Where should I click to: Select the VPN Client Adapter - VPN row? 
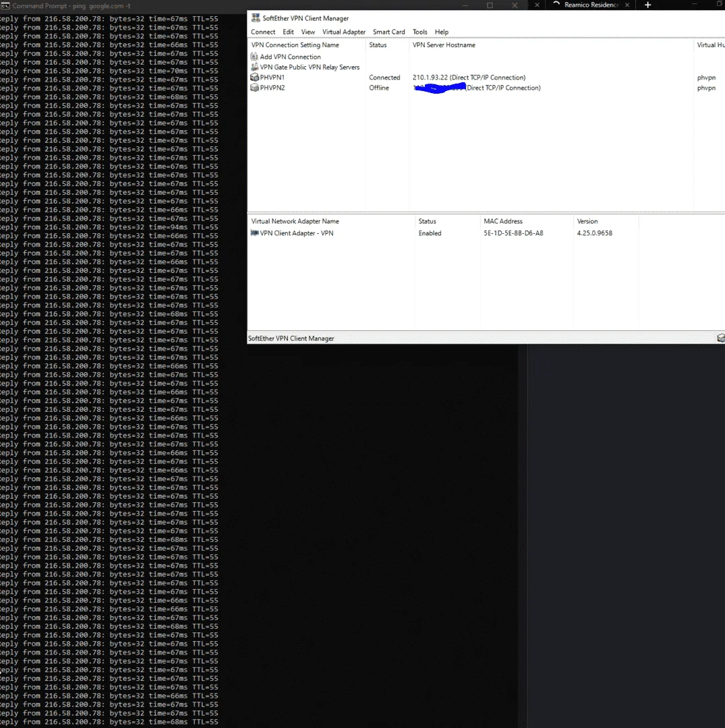coord(296,233)
